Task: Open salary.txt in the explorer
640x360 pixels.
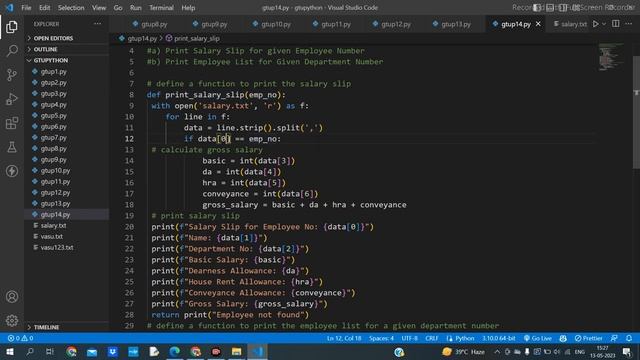Action: [x=53, y=225]
